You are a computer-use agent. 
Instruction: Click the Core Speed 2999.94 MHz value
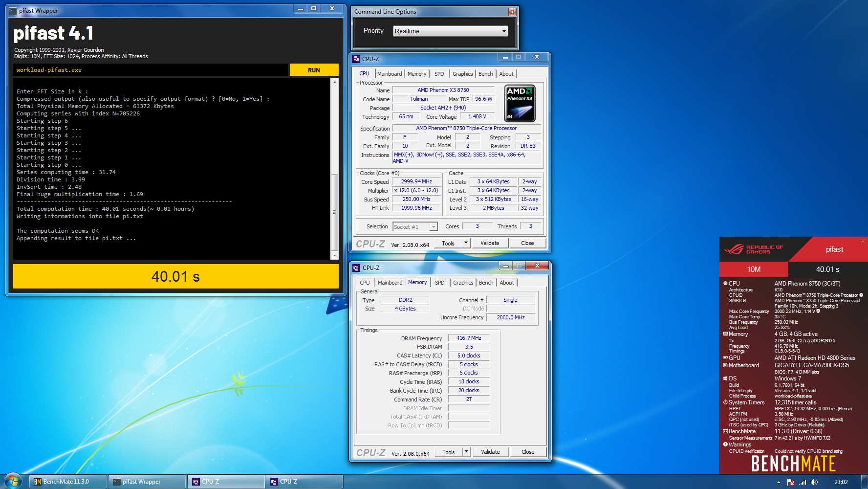click(416, 181)
